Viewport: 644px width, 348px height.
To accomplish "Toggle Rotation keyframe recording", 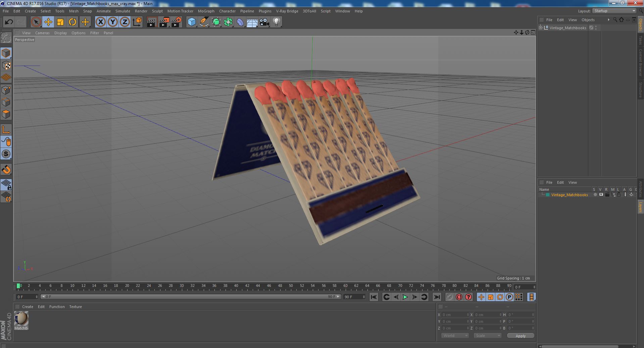I will click(500, 297).
